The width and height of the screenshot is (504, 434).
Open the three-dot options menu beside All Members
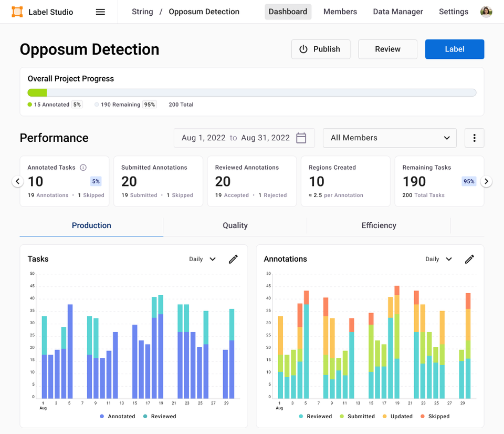(x=474, y=138)
